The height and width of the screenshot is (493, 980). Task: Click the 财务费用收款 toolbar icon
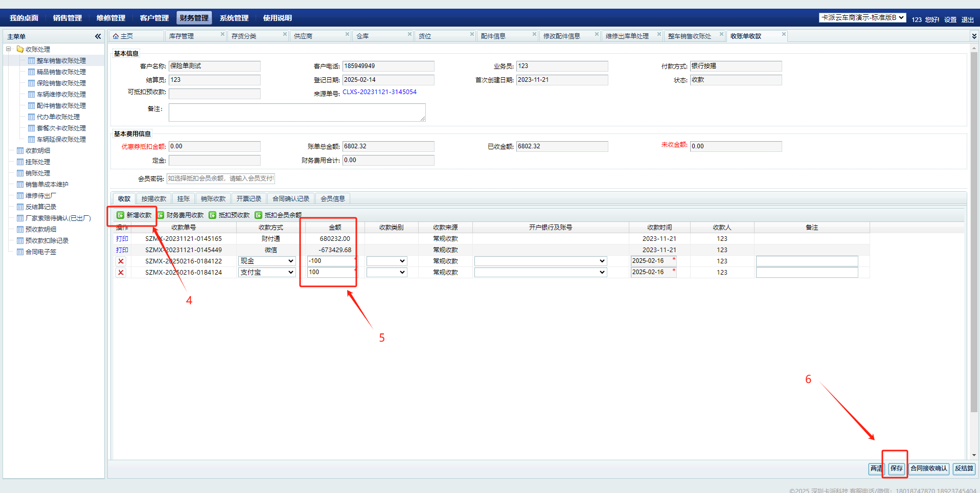[161, 215]
